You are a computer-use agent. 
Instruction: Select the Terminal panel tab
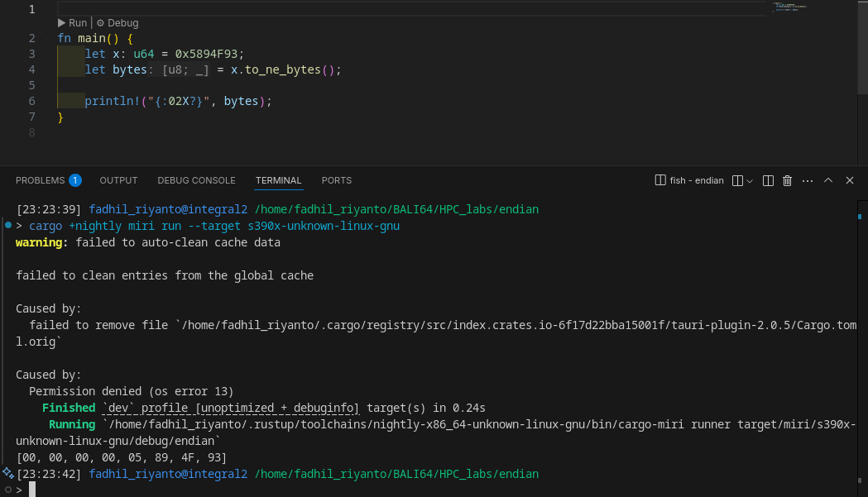pyautogui.click(x=278, y=180)
